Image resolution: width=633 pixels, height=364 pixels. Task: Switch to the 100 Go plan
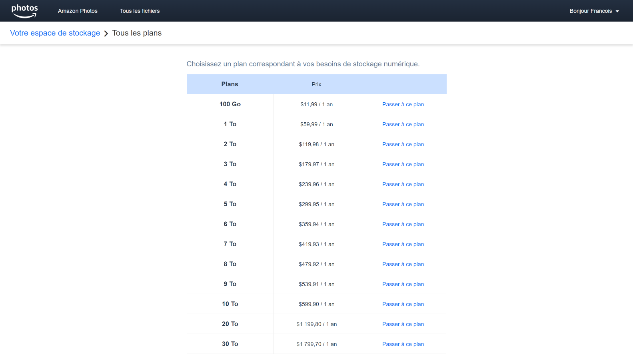(403, 104)
